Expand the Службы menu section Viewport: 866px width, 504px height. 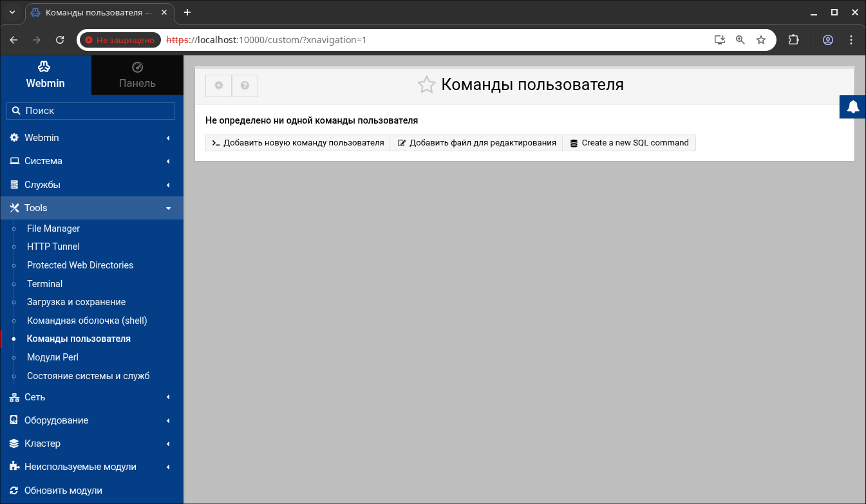click(x=91, y=185)
